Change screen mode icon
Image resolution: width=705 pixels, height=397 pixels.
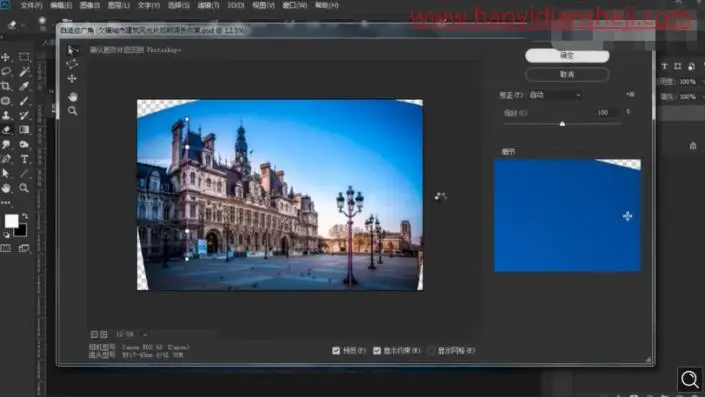[24, 248]
